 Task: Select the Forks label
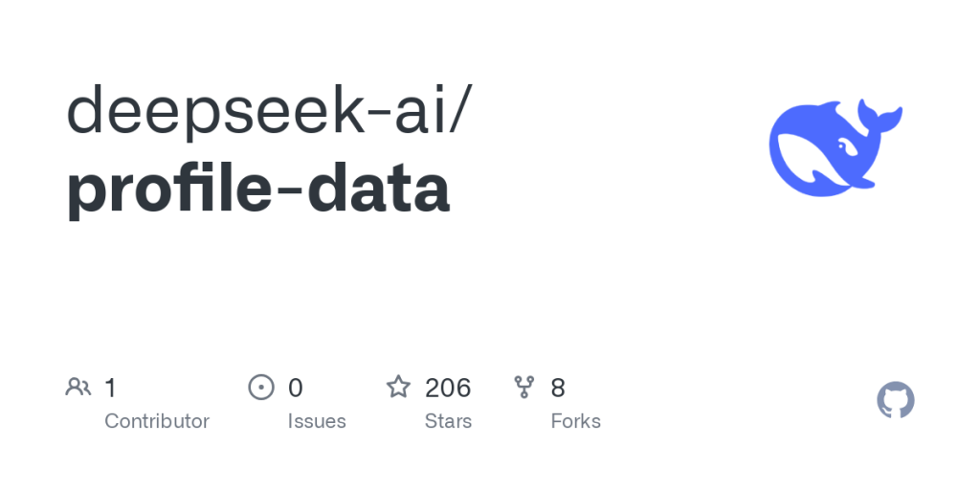(x=576, y=421)
